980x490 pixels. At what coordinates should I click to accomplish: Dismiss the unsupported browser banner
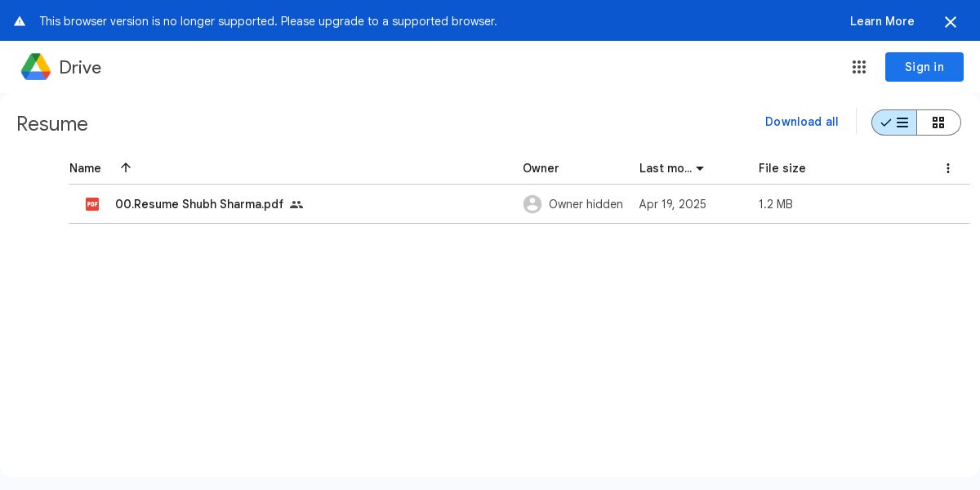pyautogui.click(x=951, y=21)
